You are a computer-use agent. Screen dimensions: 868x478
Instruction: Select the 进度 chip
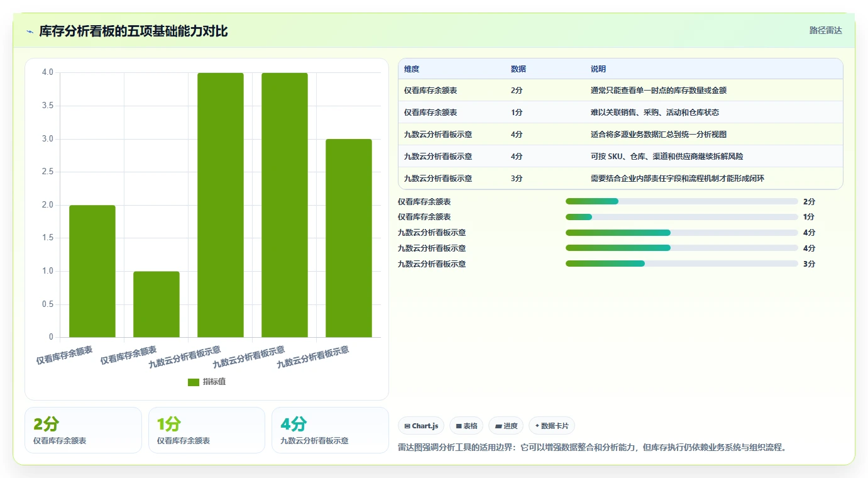pos(506,426)
